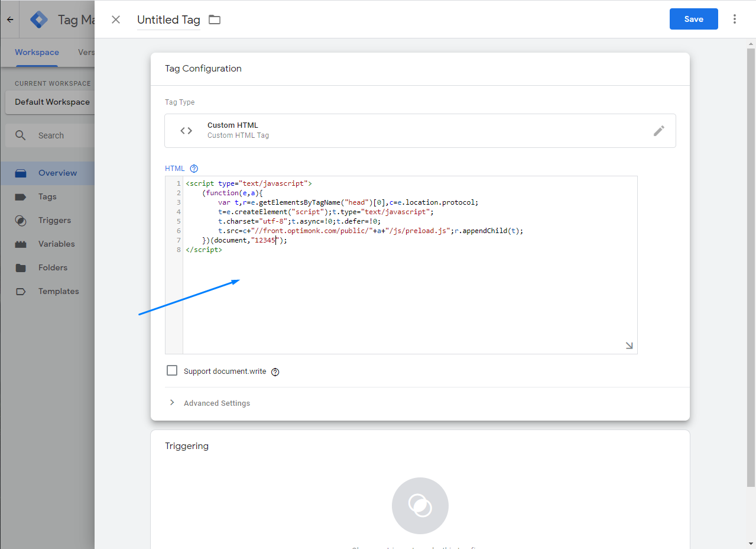This screenshot has height=549, width=756.
Task: Open the three-dot more options menu
Action: coord(735,19)
